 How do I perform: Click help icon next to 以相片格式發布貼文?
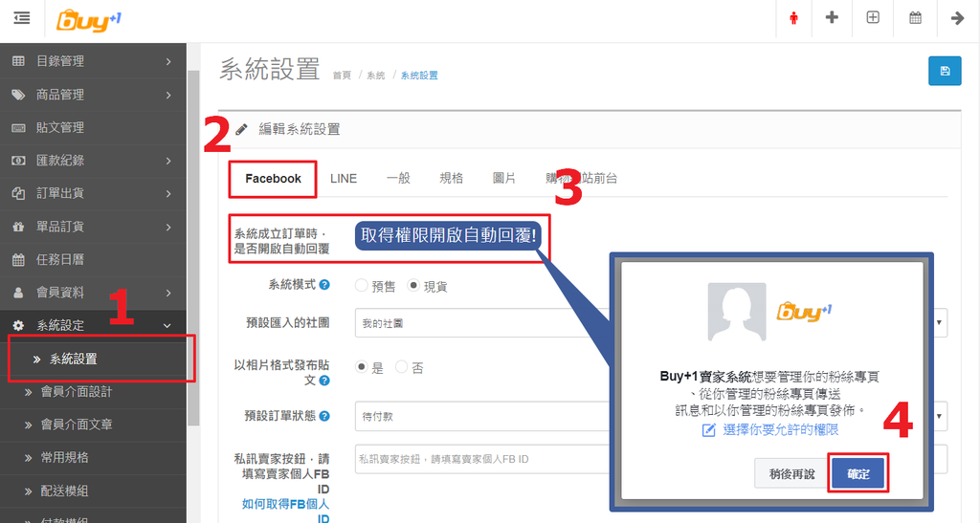click(324, 381)
